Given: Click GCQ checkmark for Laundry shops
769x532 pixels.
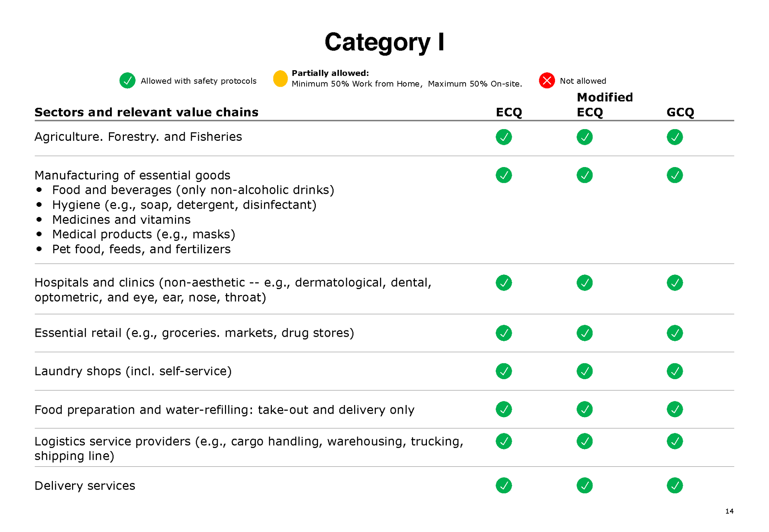Looking at the screenshot, I should coord(675,371).
